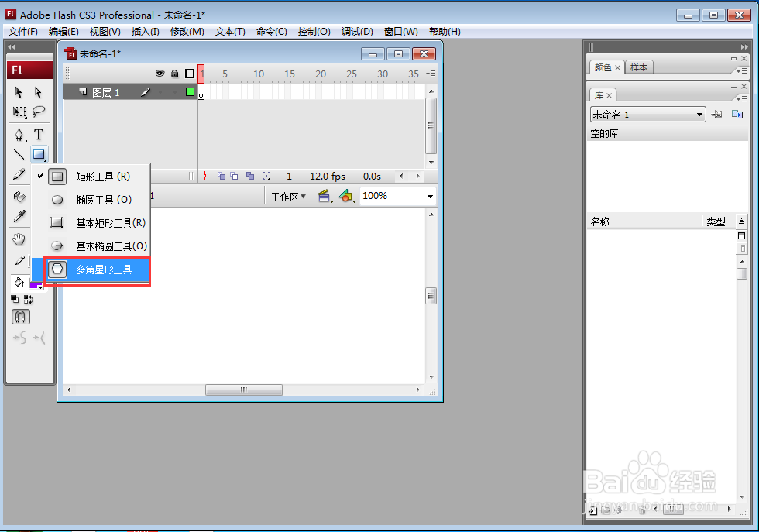759x532 pixels.
Task: Switch to the 样本 panel tab
Action: [639, 67]
